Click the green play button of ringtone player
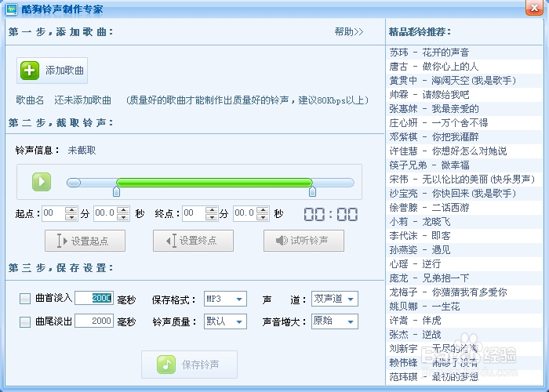This screenshot has height=392, width=549. 42,182
